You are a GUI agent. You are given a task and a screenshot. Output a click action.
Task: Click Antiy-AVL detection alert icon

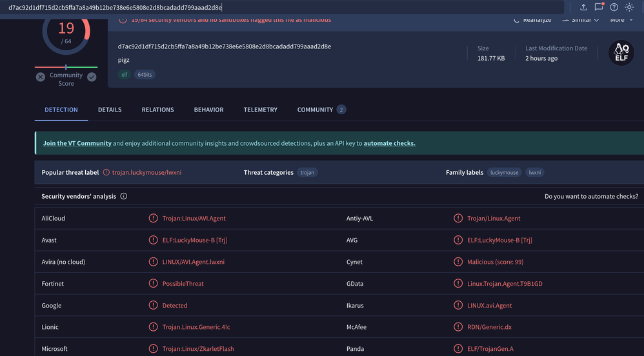(458, 218)
